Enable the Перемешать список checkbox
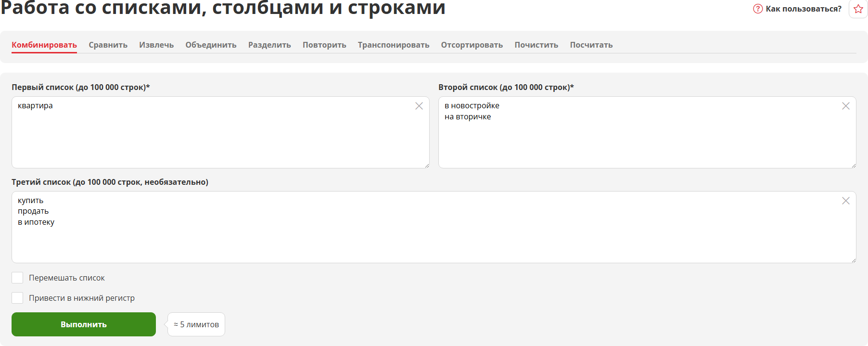Image resolution: width=868 pixels, height=346 pixels. pos(17,278)
